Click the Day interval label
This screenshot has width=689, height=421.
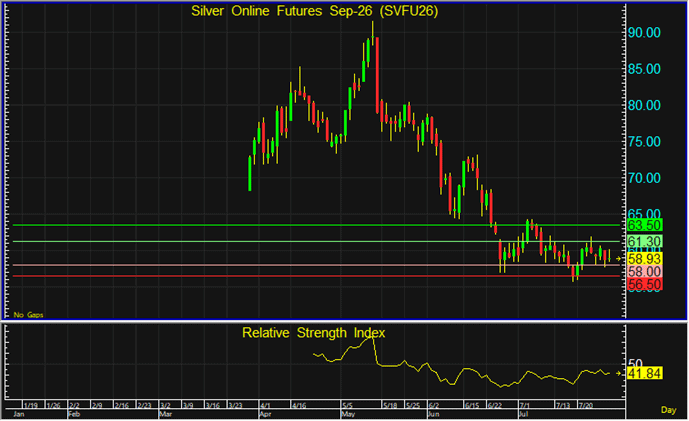[668, 410]
